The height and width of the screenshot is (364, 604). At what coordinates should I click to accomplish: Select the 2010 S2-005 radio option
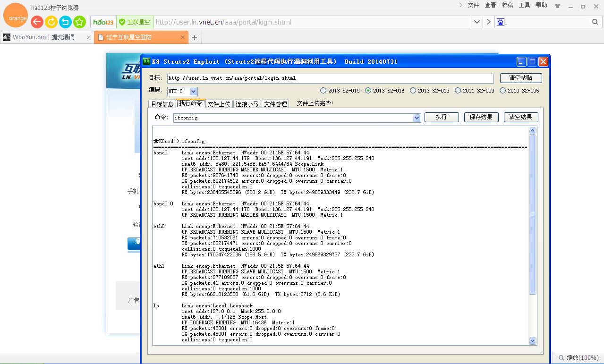519,91
